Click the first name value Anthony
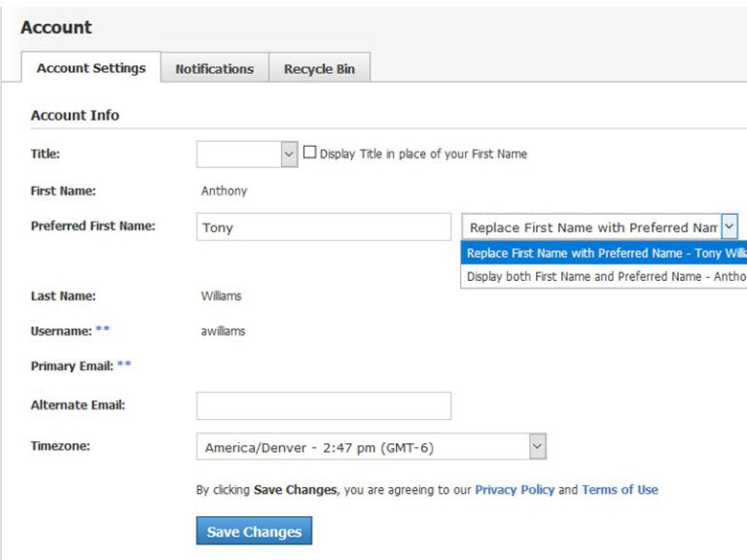Image resolution: width=747 pixels, height=560 pixels. click(224, 191)
